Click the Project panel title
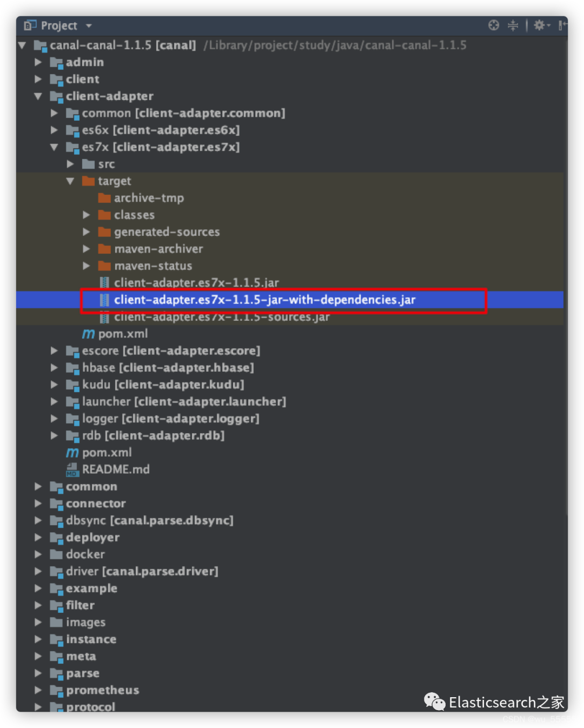Image resolution: width=584 pixels, height=728 pixels. tap(59, 25)
